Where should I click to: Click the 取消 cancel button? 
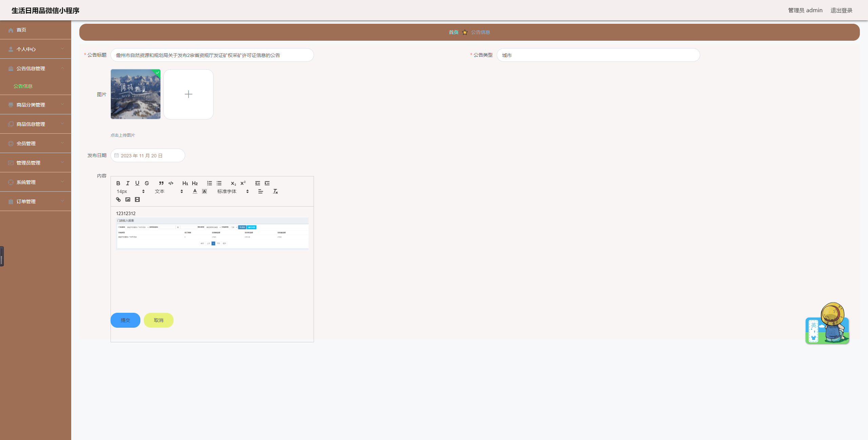tap(159, 320)
